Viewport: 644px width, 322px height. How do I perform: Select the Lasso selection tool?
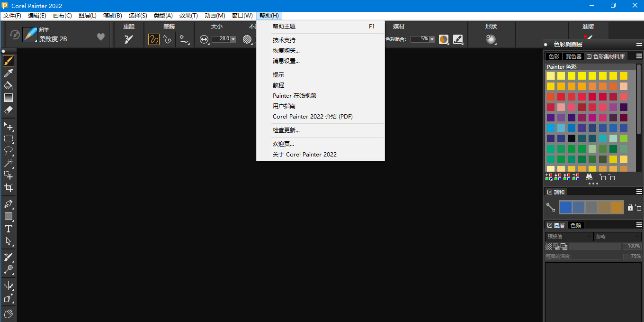(x=9, y=151)
